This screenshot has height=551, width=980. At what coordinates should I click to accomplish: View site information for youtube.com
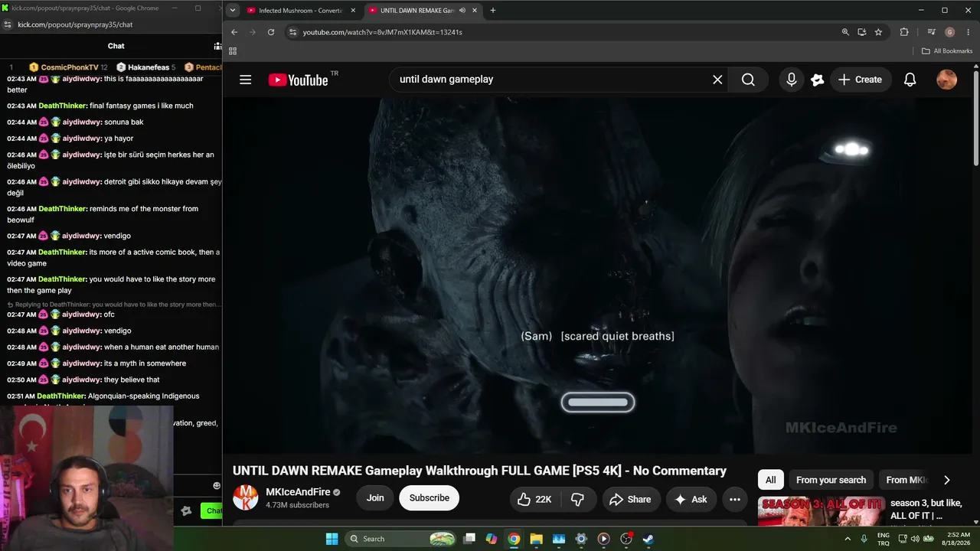[292, 32]
